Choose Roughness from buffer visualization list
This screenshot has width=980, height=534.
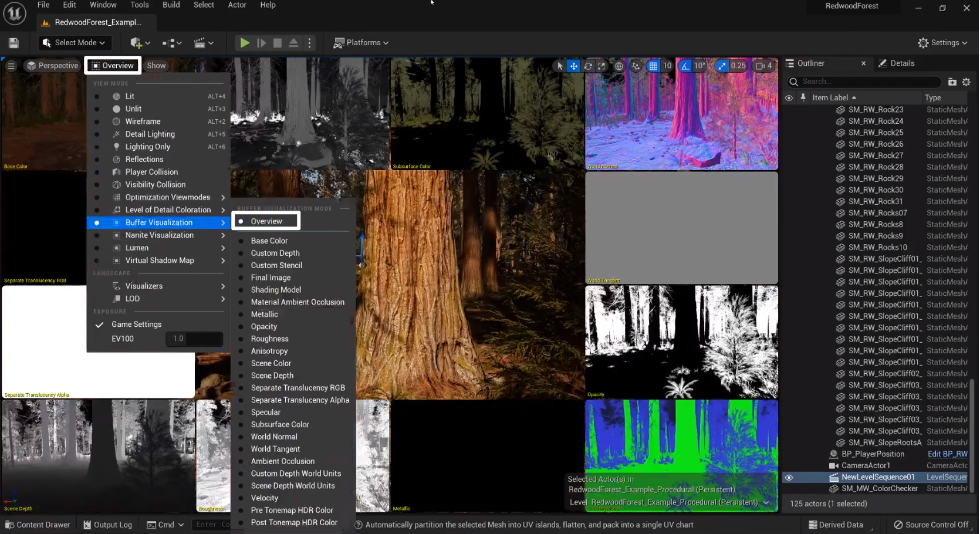tap(269, 339)
